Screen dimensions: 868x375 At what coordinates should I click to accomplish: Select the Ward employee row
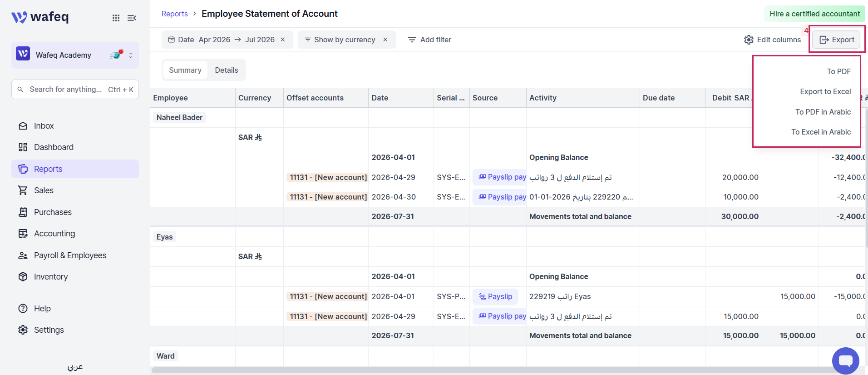pos(165,356)
